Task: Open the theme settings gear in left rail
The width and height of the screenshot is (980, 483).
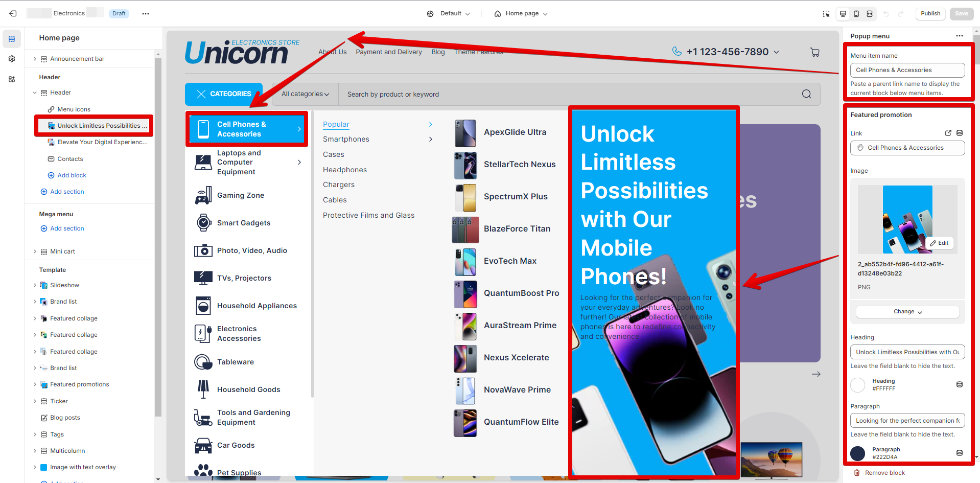Action: tap(12, 59)
